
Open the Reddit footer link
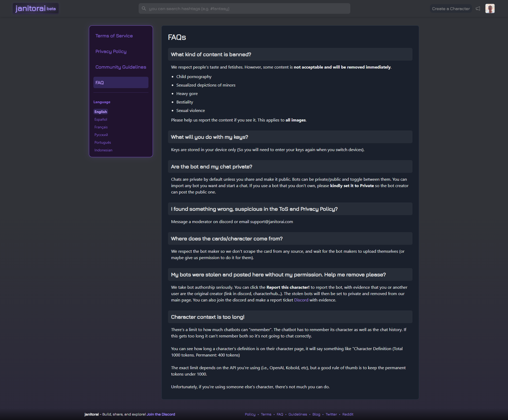(348, 414)
